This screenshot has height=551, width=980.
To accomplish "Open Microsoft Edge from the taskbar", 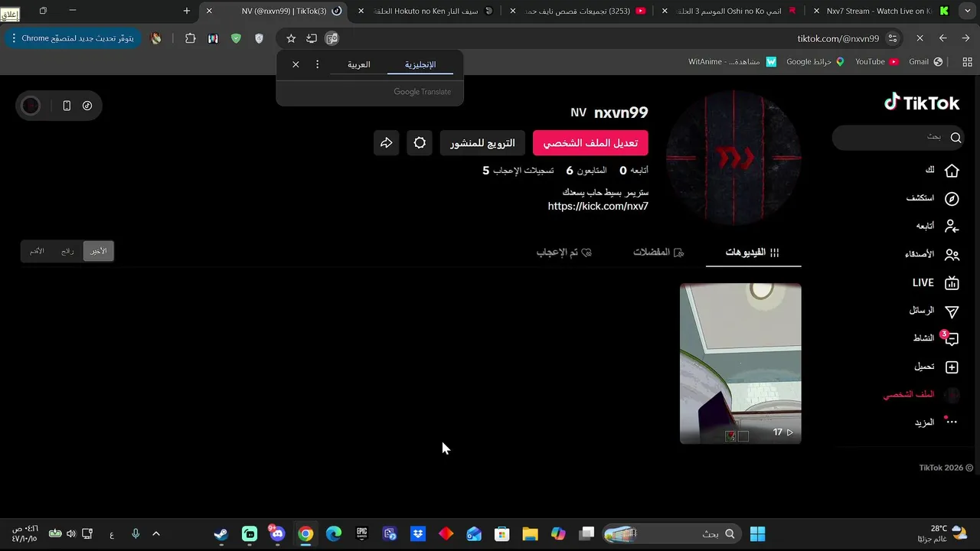I will point(333,534).
